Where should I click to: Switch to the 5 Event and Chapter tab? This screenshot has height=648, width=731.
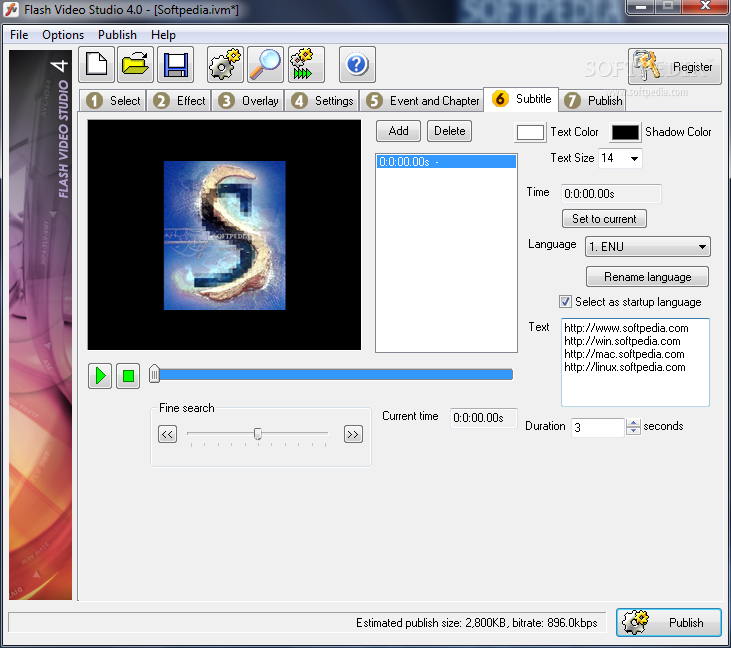(421, 101)
